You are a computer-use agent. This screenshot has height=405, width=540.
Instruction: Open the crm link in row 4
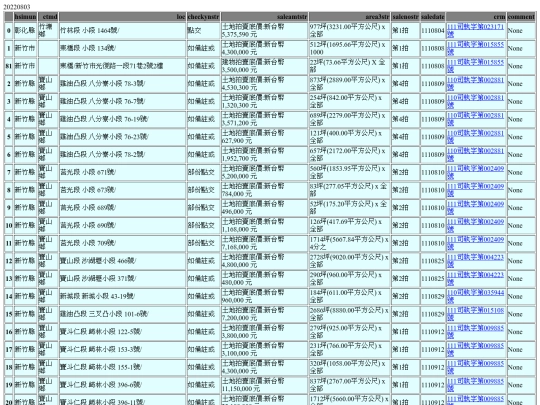click(x=475, y=119)
